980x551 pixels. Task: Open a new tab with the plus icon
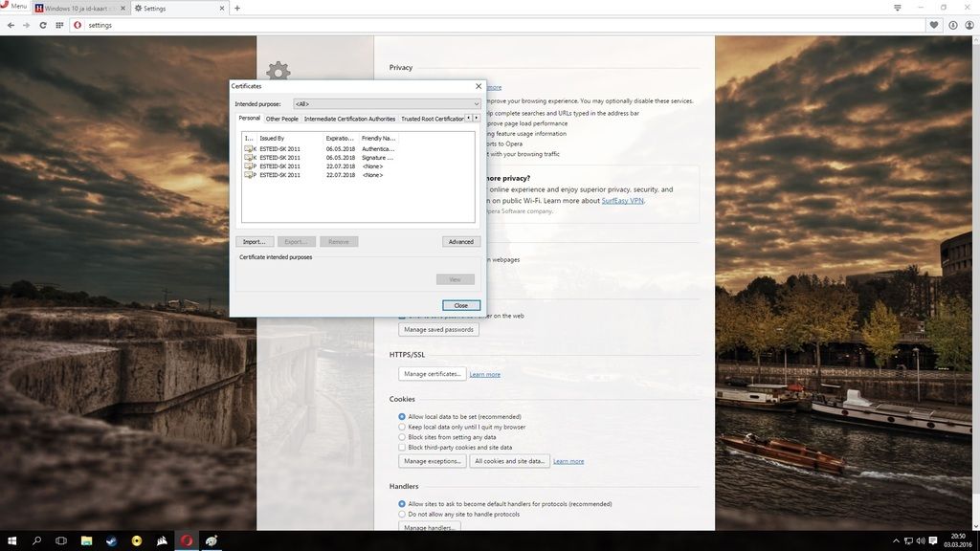[x=237, y=8]
